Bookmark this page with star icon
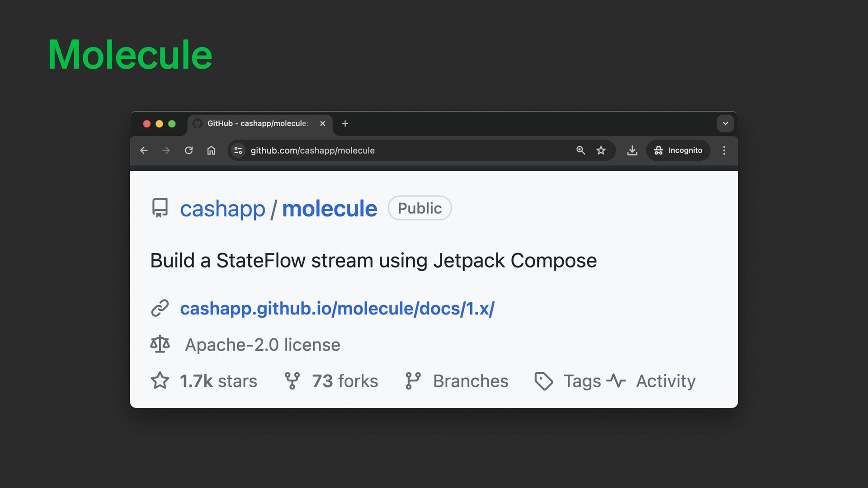 point(601,150)
